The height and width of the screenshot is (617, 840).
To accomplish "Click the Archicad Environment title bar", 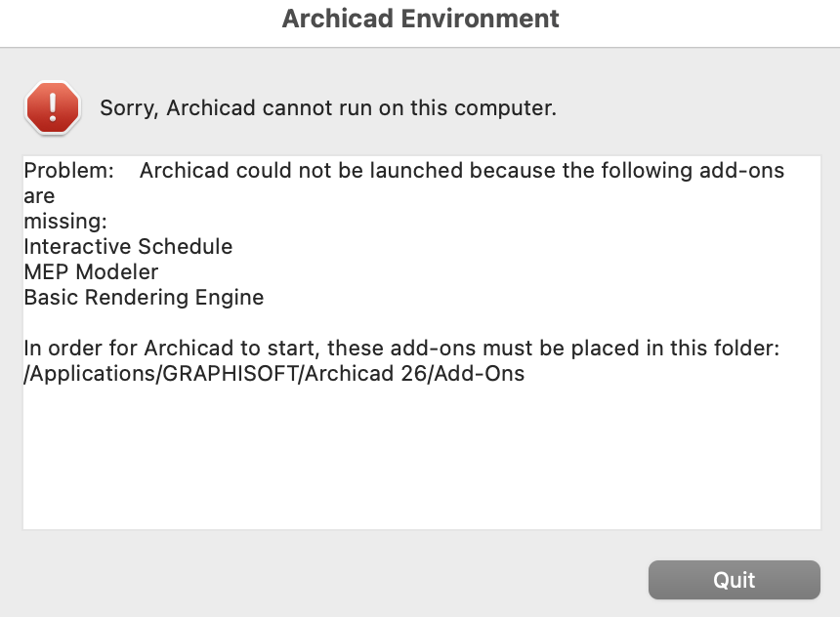I will (x=420, y=20).
